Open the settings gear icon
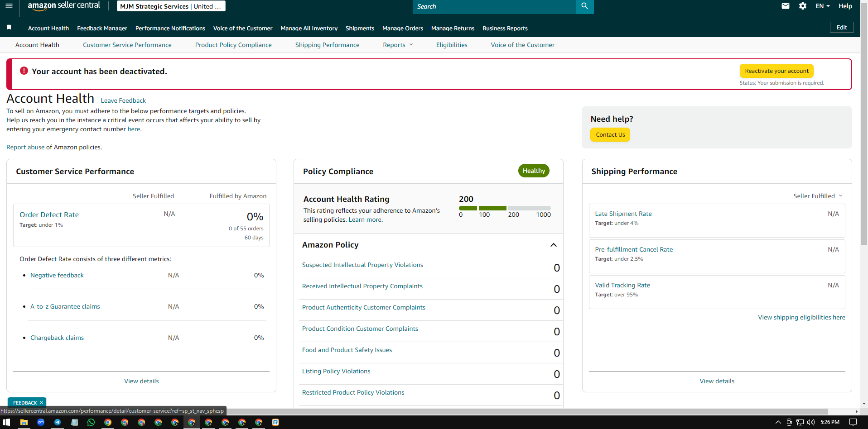 coord(803,6)
